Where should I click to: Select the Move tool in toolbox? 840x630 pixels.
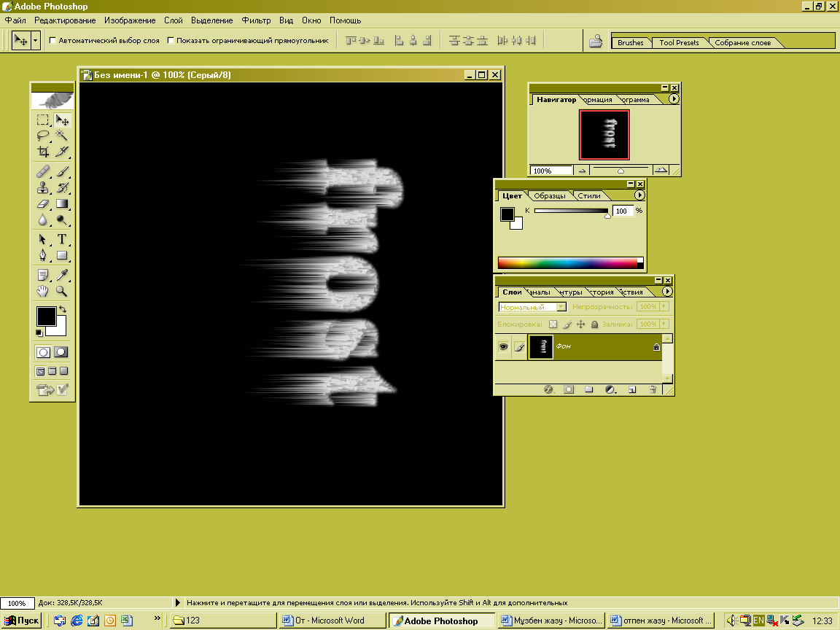click(x=62, y=120)
